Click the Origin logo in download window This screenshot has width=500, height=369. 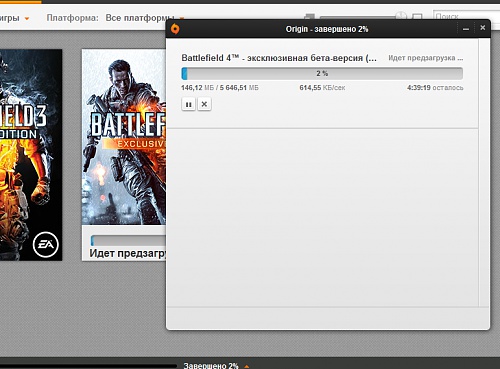(175, 29)
